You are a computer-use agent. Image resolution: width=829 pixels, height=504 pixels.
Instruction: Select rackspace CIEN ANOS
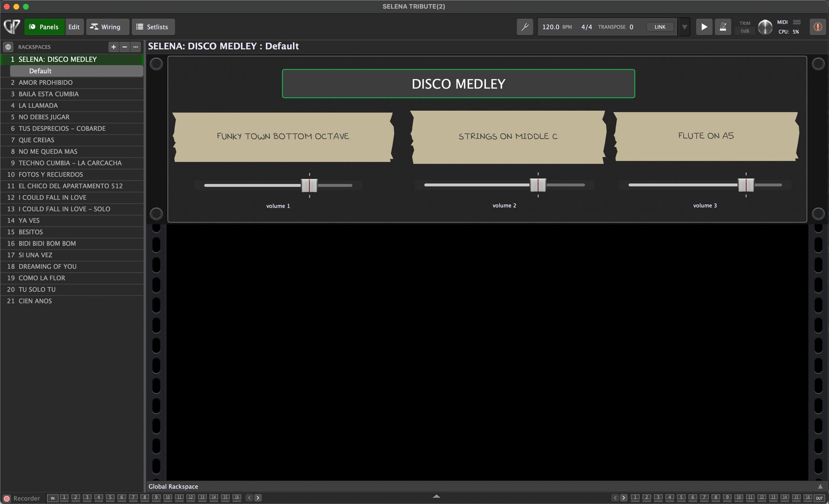click(72, 301)
